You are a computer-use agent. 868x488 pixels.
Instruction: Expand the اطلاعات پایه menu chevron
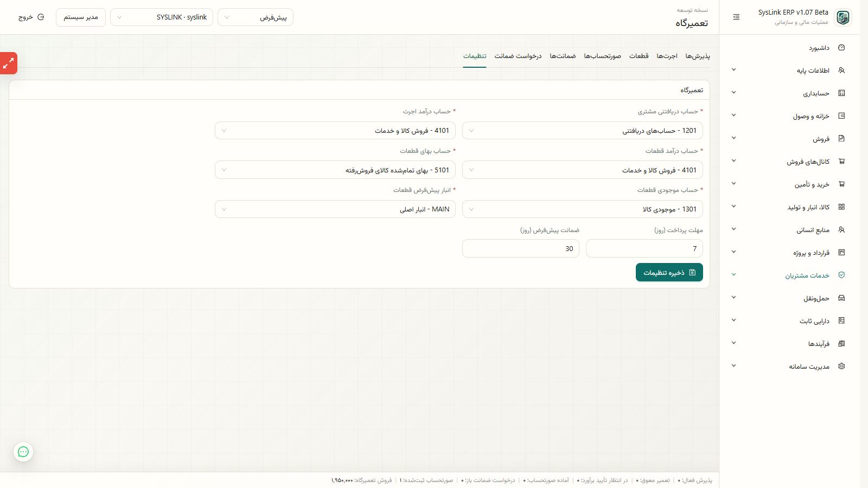pos(733,70)
